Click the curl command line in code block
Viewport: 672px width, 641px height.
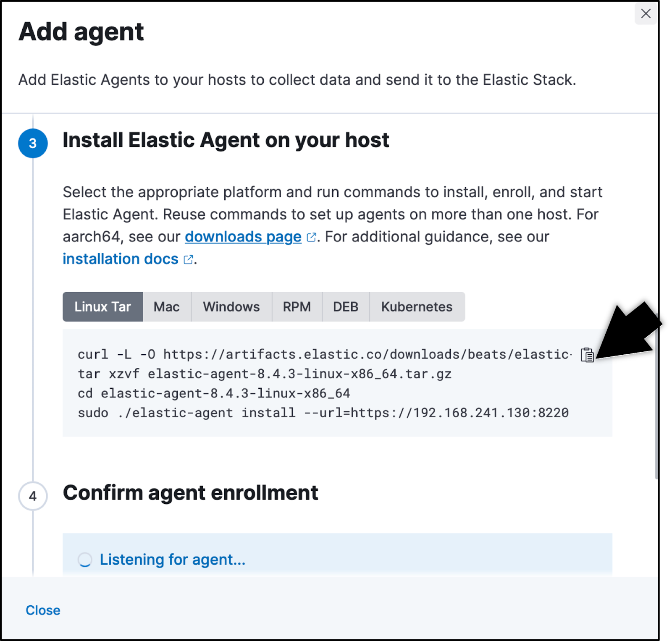(325, 354)
